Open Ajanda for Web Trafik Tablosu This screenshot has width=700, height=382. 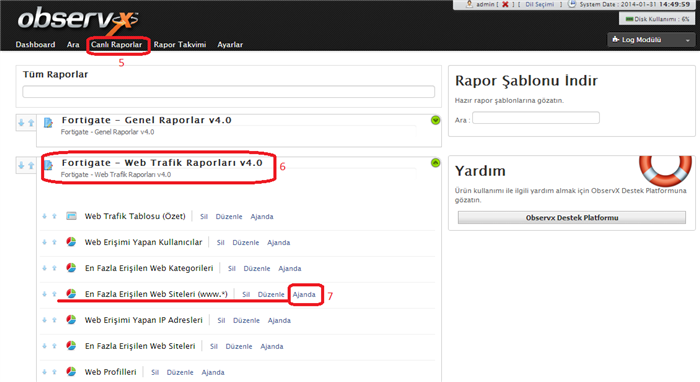(x=262, y=217)
